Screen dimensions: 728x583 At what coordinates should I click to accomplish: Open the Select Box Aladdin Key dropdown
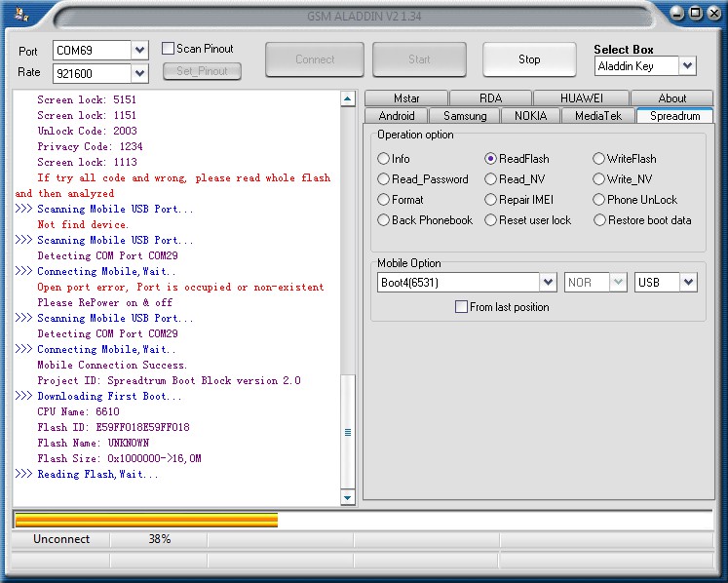[x=687, y=66]
